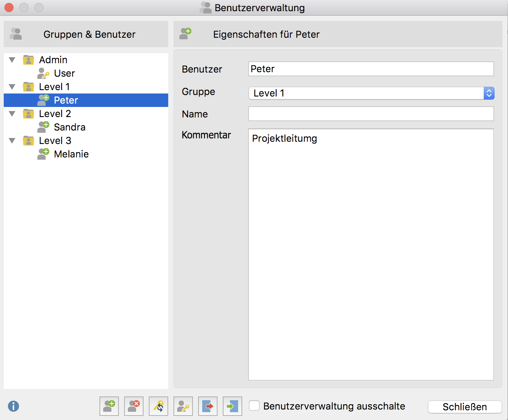Click the user icon beside Peter
This screenshot has width=508, height=420.
click(x=43, y=100)
